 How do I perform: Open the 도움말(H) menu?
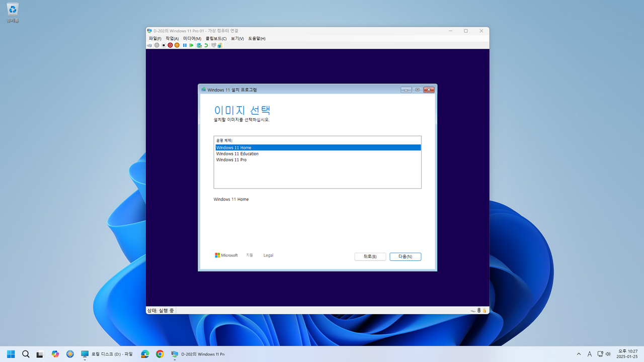point(257,38)
